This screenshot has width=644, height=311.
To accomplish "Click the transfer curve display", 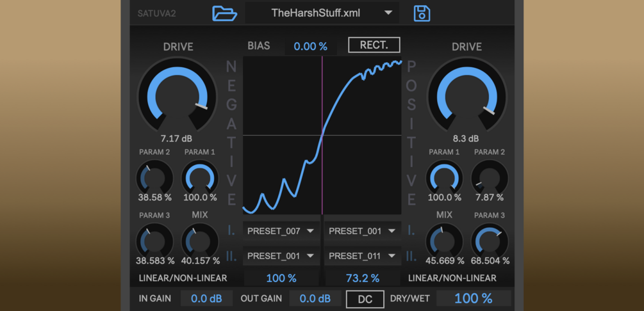I will [322, 135].
